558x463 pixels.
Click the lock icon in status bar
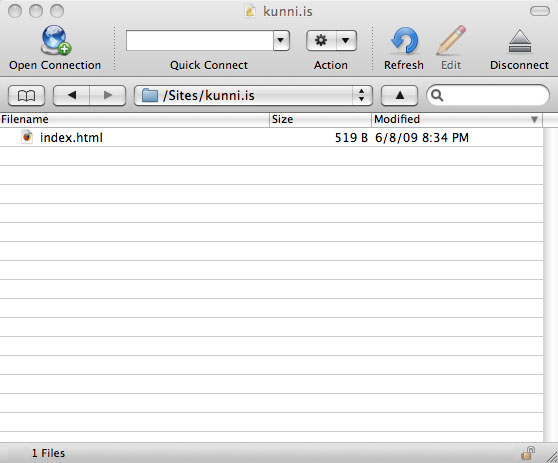coord(528,453)
